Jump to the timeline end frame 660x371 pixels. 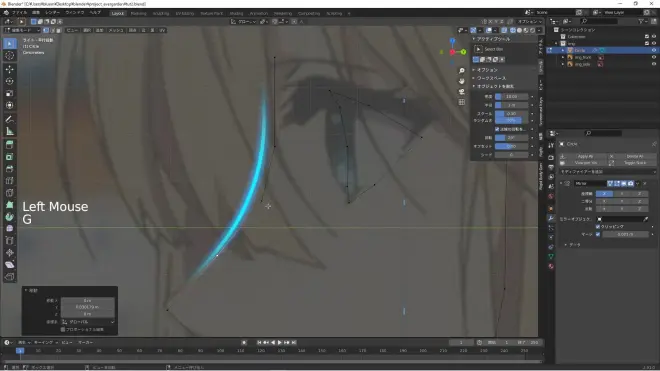click(x=294, y=342)
